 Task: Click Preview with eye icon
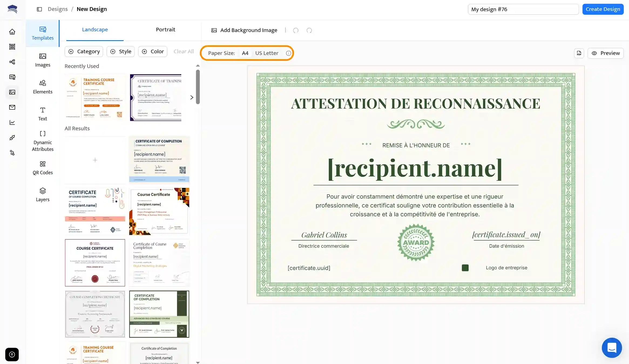(x=606, y=53)
